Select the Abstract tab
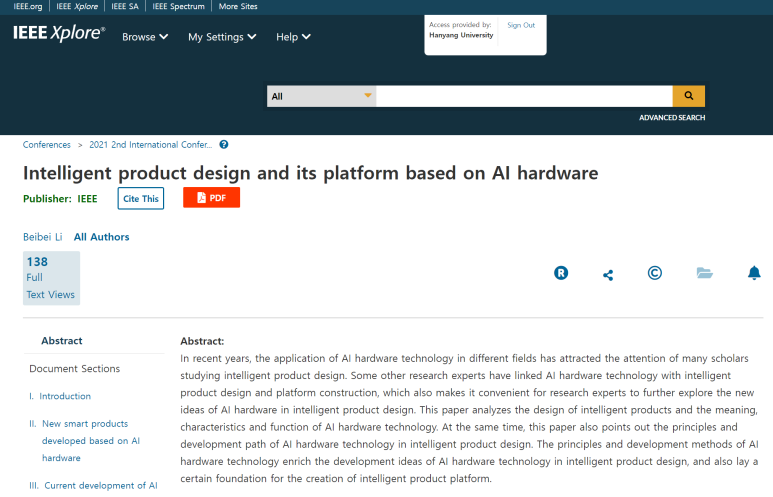773x497 pixels. click(62, 341)
